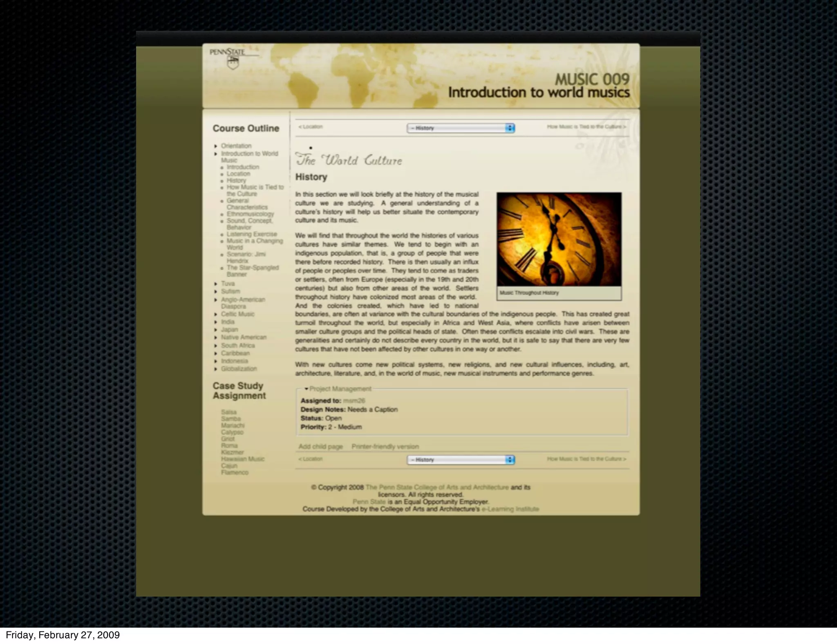Open the Listening Exercise link
837x644 pixels.
[252, 234]
